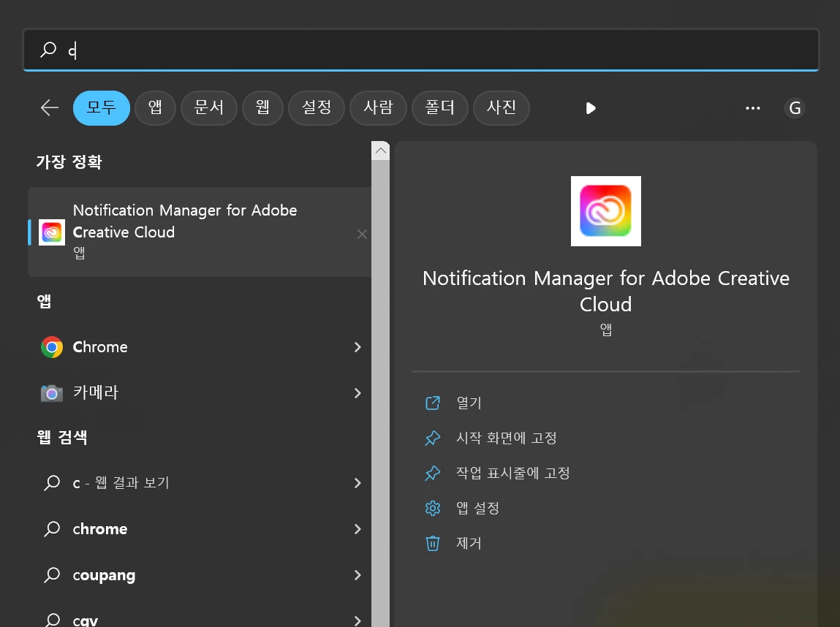Click the search text input field

(421, 50)
